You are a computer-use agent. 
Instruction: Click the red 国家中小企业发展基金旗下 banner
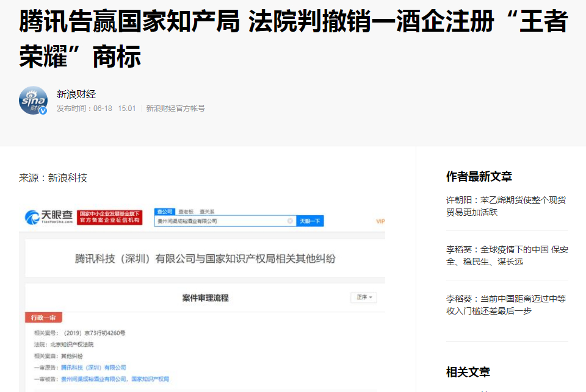[x=110, y=217]
